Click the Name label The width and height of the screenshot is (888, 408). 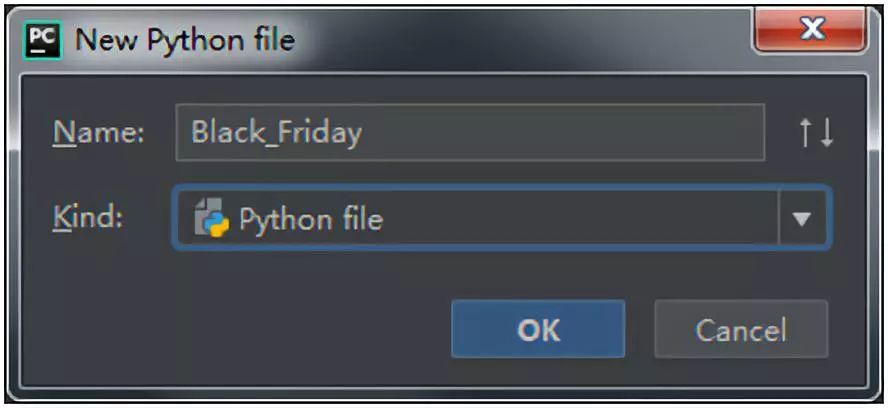pyautogui.click(x=99, y=132)
